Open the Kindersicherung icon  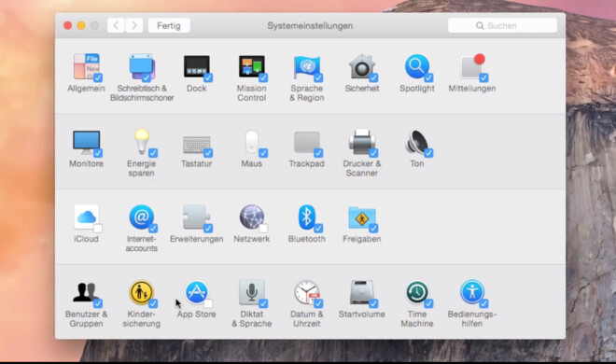coord(142,292)
